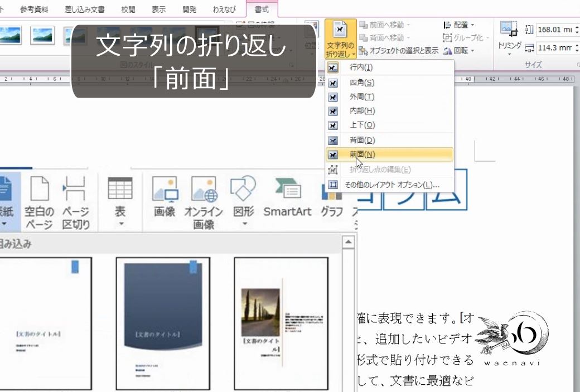The image size is (580, 392).
Task: Click the 四角 wrap icon
Action: [333, 83]
